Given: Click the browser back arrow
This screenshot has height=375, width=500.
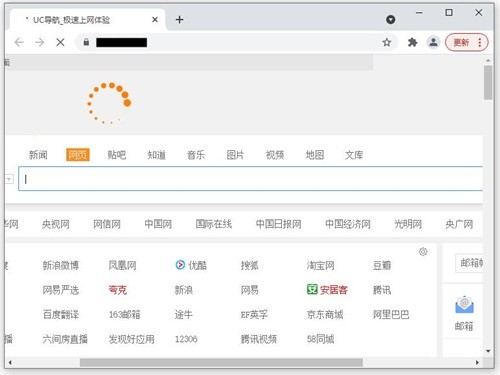Looking at the screenshot, I should click(x=19, y=42).
